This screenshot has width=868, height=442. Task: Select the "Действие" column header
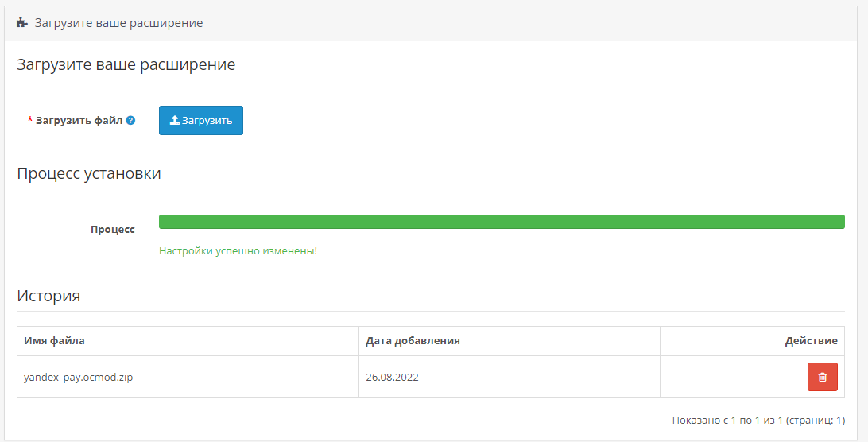pyautogui.click(x=811, y=341)
